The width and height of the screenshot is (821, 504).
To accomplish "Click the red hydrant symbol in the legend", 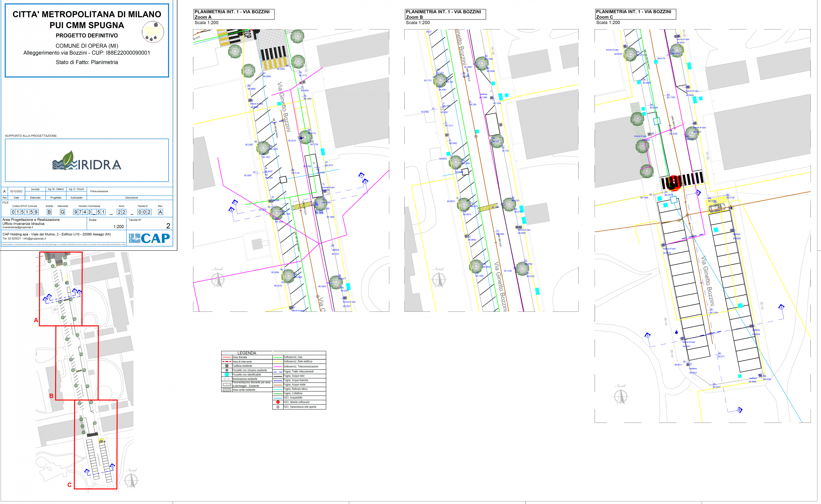I will point(278,402).
